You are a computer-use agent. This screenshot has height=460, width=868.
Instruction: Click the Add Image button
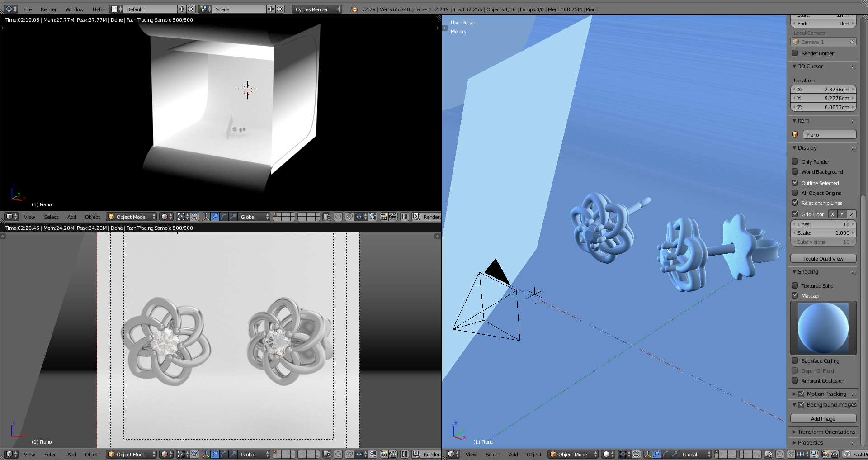[823, 418]
